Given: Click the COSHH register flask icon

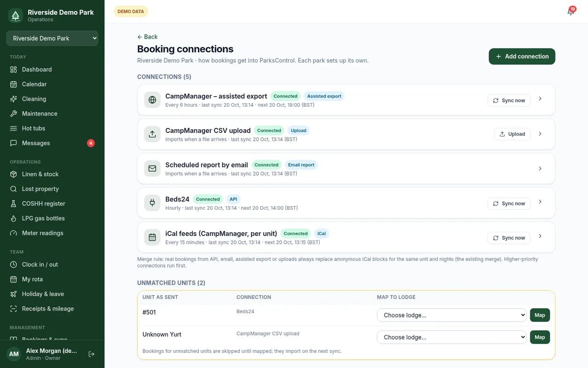Looking at the screenshot, I should 13,204.
